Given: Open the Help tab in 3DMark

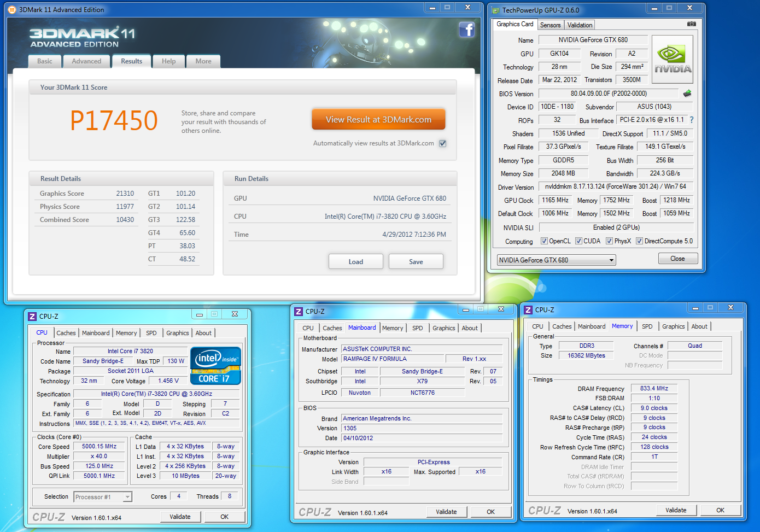Looking at the screenshot, I should [169, 61].
